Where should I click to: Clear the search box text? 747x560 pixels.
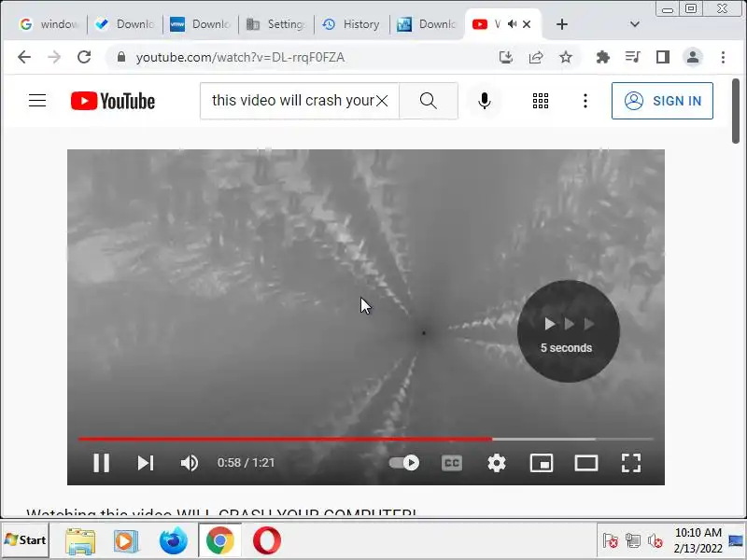tap(382, 101)
